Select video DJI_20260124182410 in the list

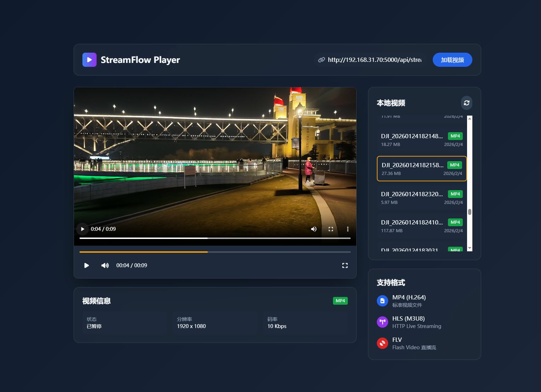coord(422,226)
